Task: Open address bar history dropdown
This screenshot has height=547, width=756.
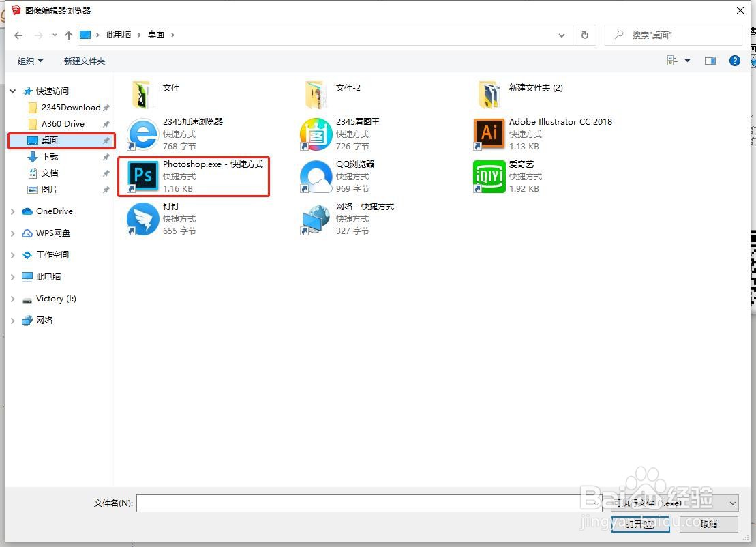Action: 561,35
